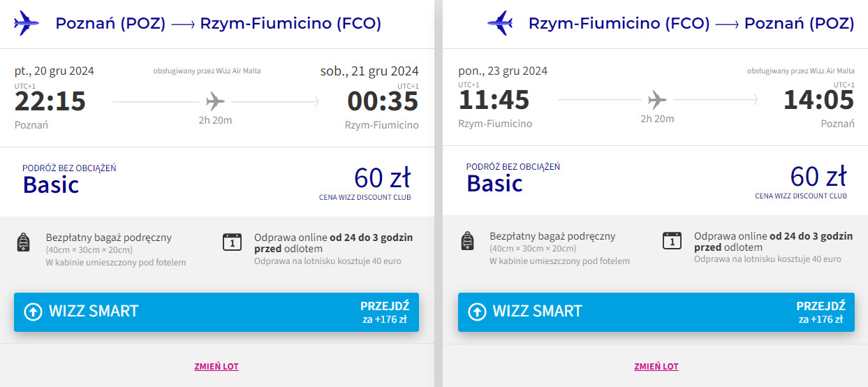Image resolution: width=868 pixels, height=387 pixels.
Task: Click the grey plane icon on the outbound flight
Action: [x=215, y=102]
